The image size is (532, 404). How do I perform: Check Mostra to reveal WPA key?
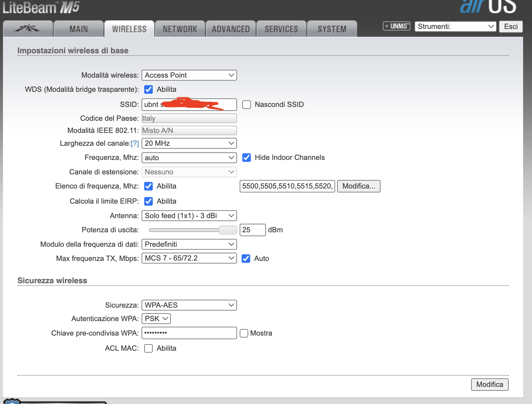(x=244, y=333)
